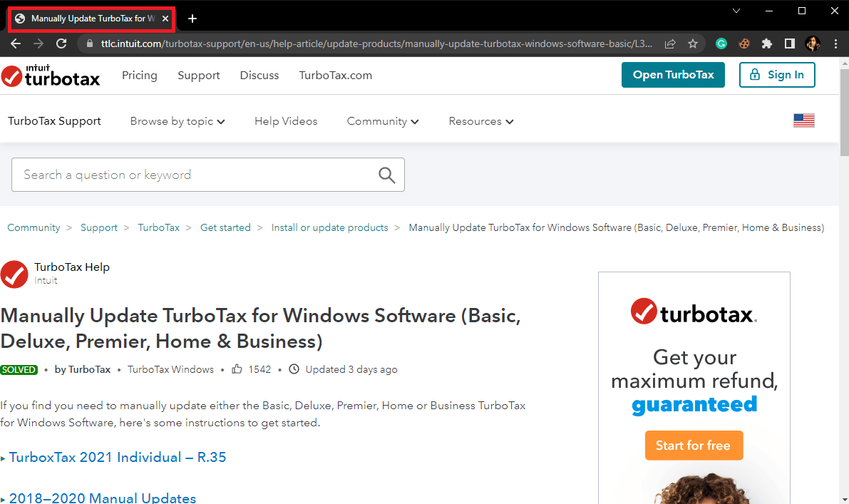The image size is (849, 504).
Task: Open the TurboTax breadcrumb link
Action: 159,228
